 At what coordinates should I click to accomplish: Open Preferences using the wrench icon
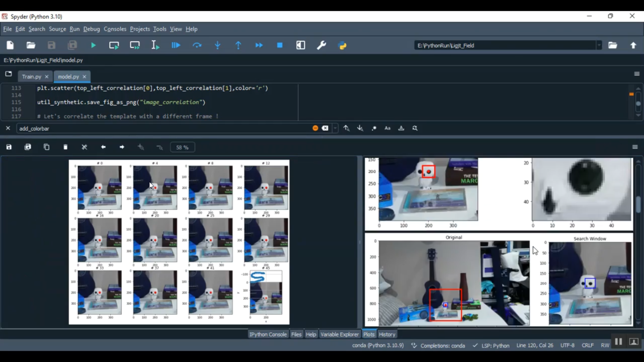[322, 45]
